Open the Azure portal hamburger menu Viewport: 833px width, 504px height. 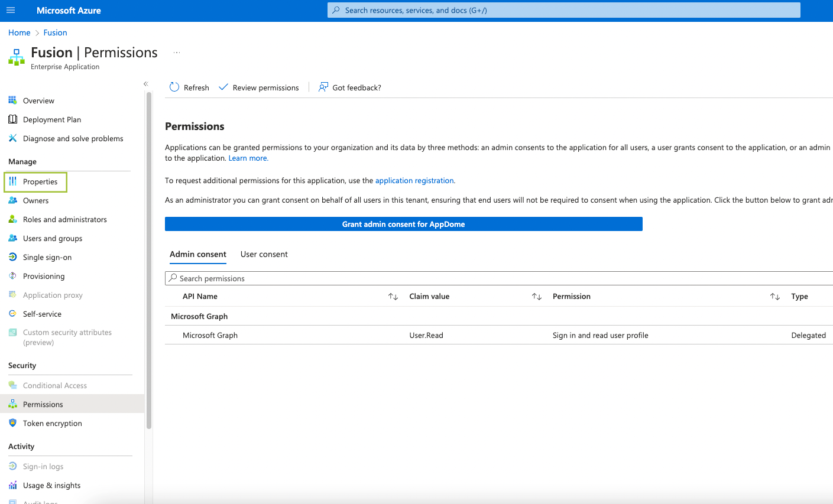pos(11,11)
